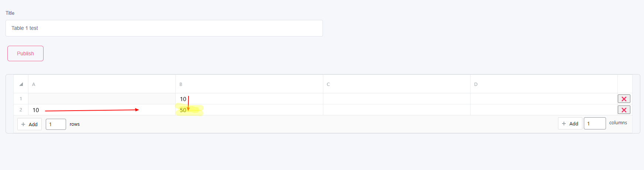This screenshot has width=644, height=170.
Task: Select cell B1 containing 10
Action: click(x=249, y=99)
